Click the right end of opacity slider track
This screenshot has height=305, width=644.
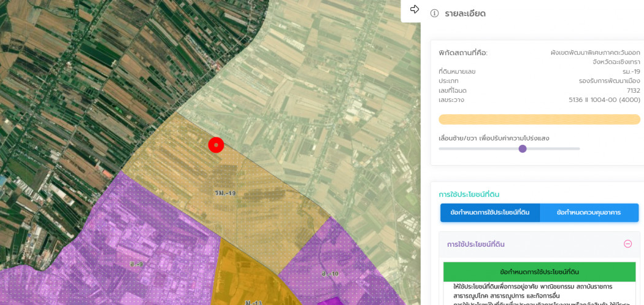[x=578, y=149]
